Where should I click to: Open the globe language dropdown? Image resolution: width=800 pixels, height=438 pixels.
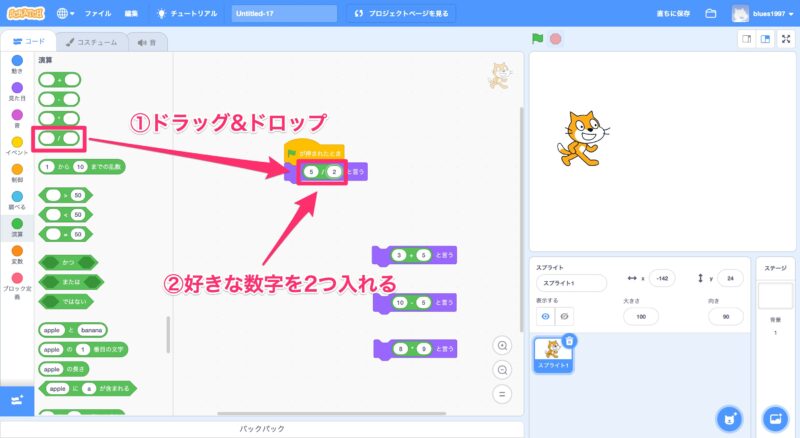click(66, 14)
